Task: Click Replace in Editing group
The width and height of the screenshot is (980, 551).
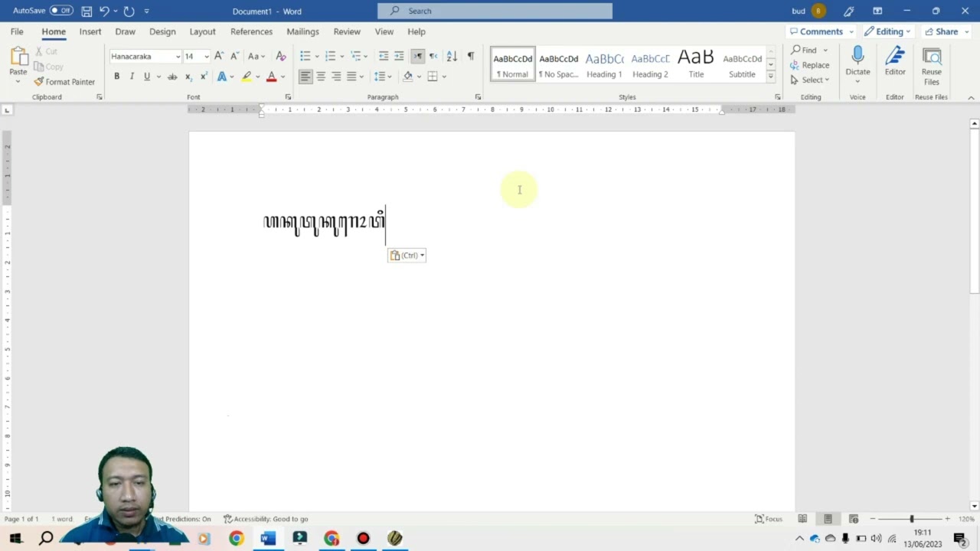Action: 810,65
